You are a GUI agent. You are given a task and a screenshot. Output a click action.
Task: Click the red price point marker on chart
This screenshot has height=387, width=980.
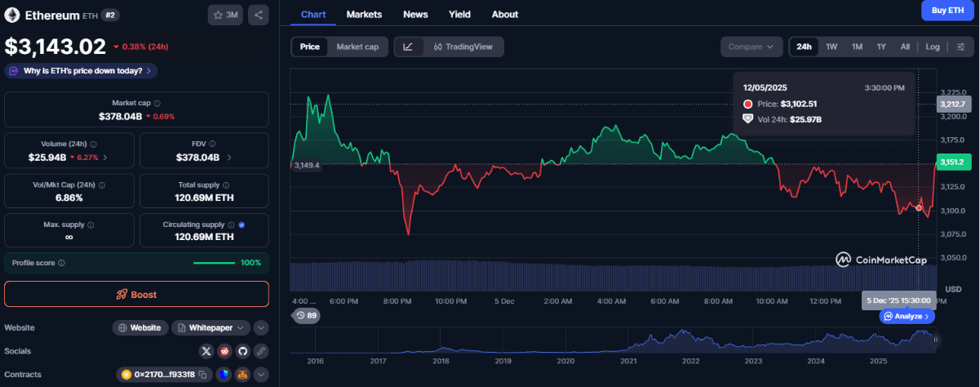919,208
